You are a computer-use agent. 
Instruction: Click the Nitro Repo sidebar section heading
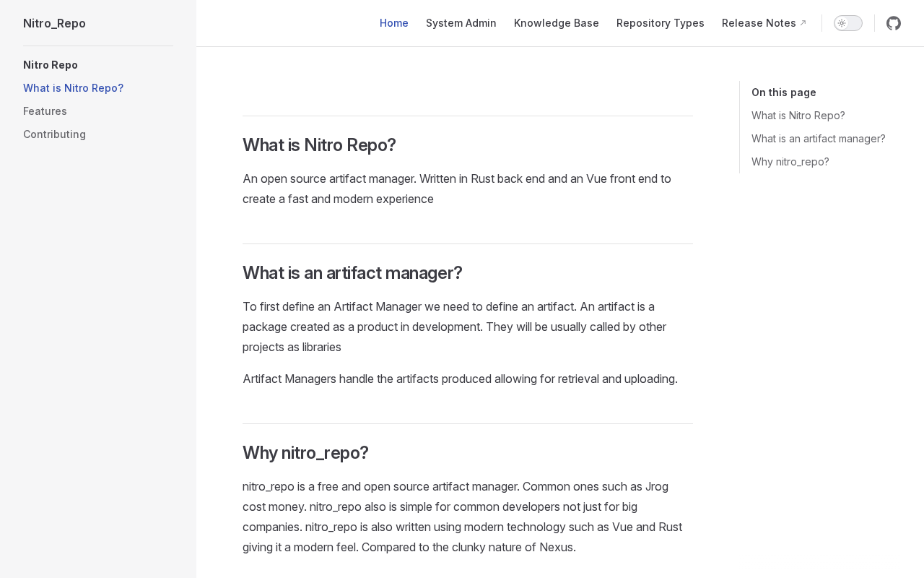click(x=51, y=65)
